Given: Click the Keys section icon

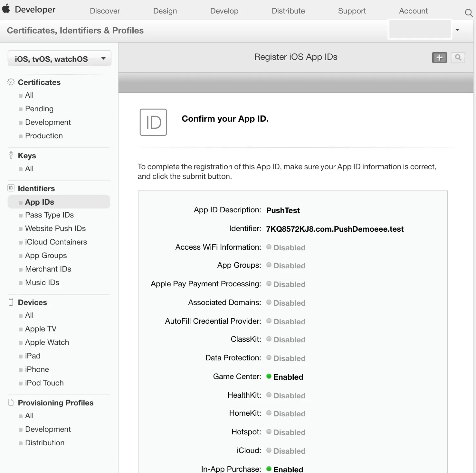Looking at the screenshot, I should pos(11,155).
